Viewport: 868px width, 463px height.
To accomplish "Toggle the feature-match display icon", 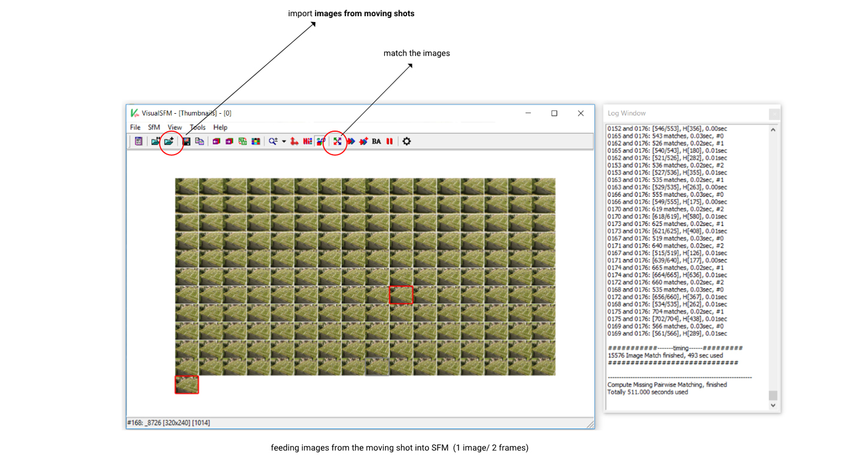I will 321,141.
